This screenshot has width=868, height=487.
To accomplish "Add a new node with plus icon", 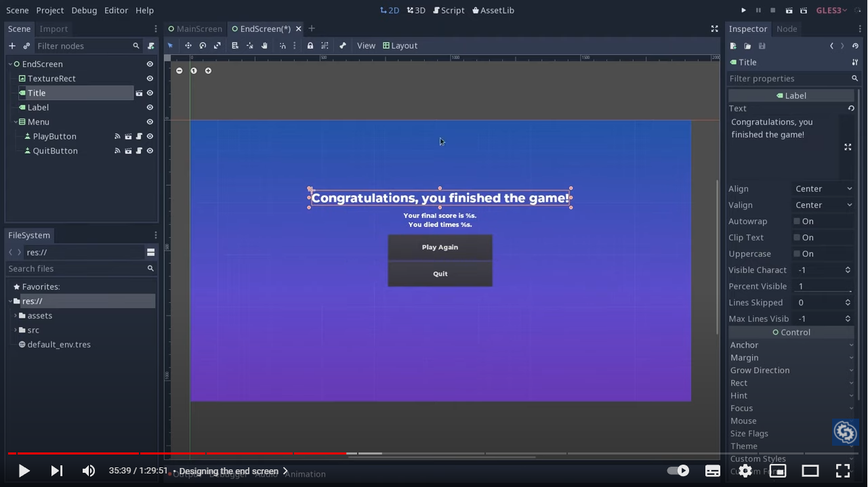I will [x=12, y=45].
